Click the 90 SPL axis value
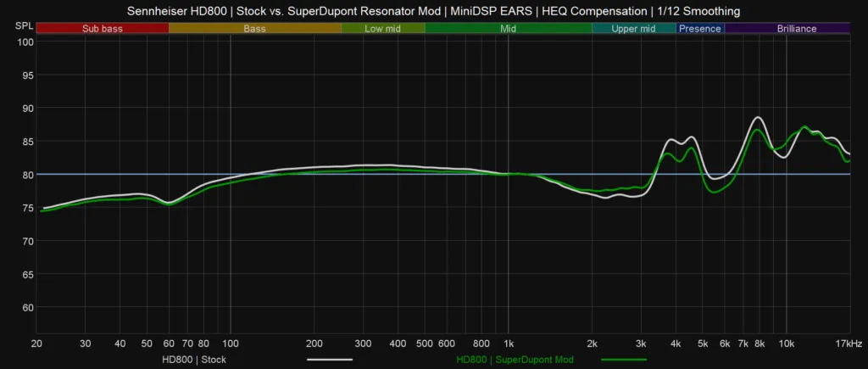This screenshot has height=369, width=868. pyautogui.click(x=30, y=108)
